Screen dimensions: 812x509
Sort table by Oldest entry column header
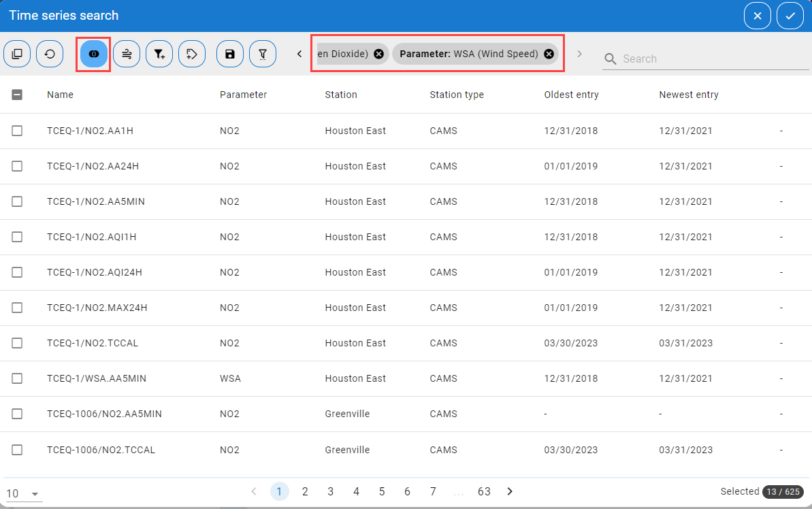tap(571, 95)
